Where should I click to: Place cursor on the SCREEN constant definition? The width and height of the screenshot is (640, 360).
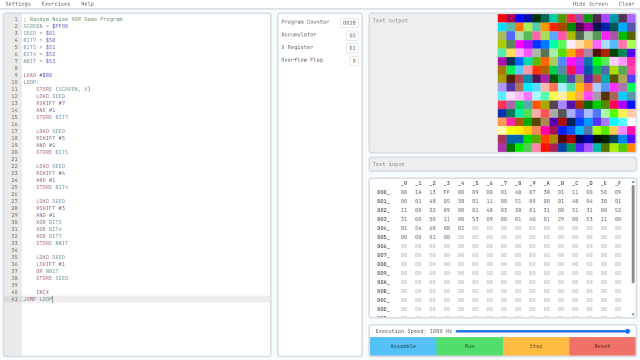(46, 26)
